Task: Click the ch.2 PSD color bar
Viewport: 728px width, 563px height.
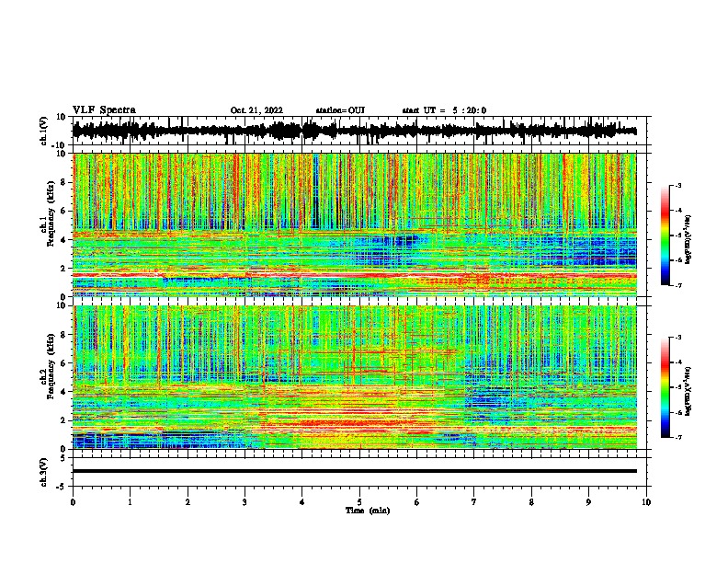Action: pos(665,387)
